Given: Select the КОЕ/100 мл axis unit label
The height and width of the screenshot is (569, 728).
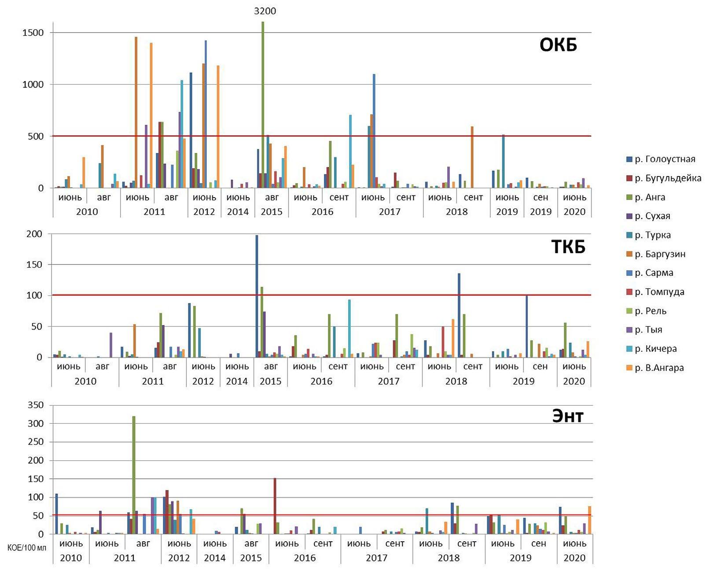Looking at the screenshot, I should click(x=27, y=548).
